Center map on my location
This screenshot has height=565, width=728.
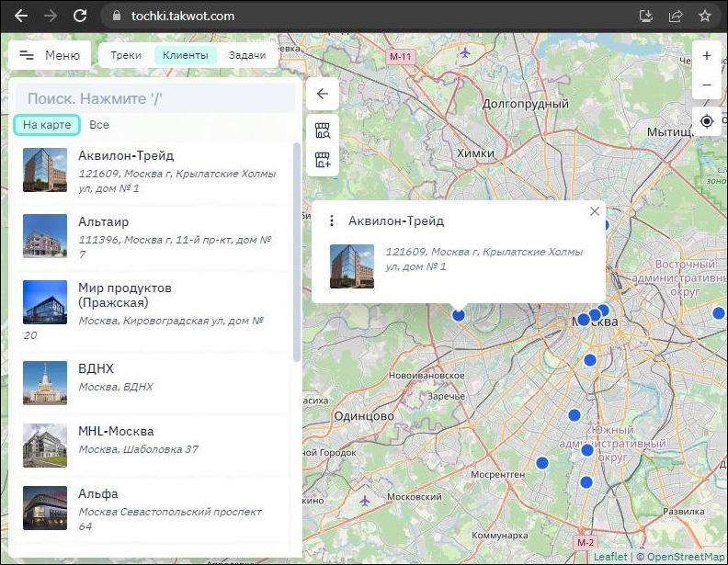click(x=706, y=121)
